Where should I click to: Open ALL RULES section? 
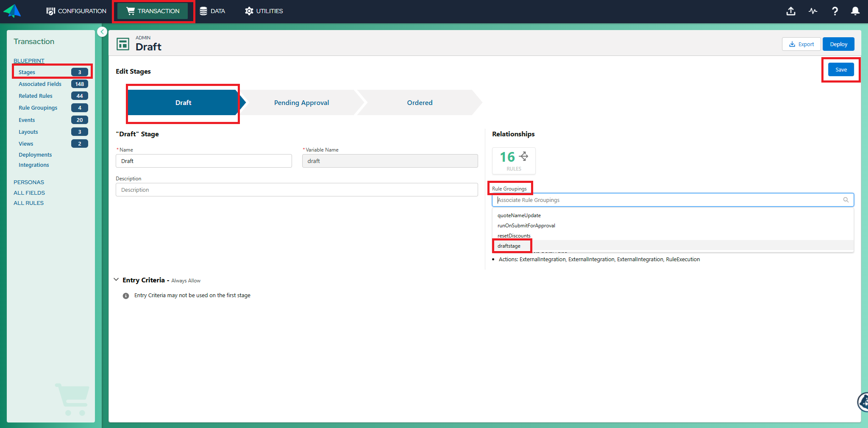[28, 203]
